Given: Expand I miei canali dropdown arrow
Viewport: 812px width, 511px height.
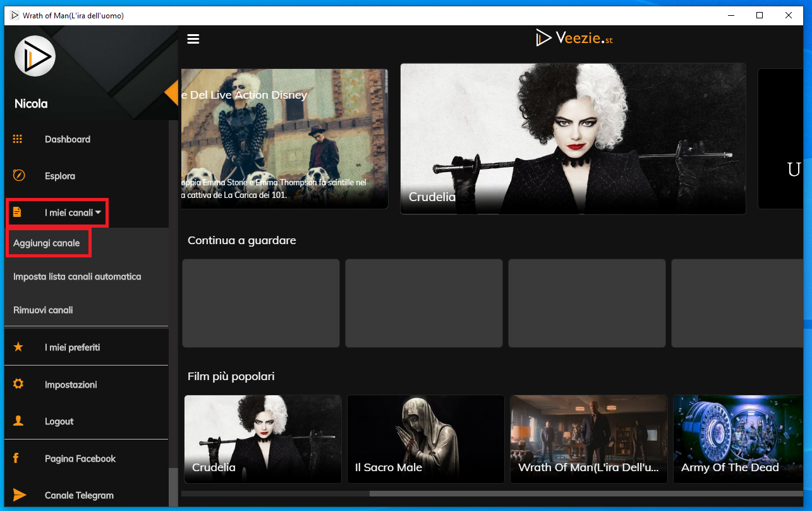Looking at the screenshot, I should [x=99, y=213].
